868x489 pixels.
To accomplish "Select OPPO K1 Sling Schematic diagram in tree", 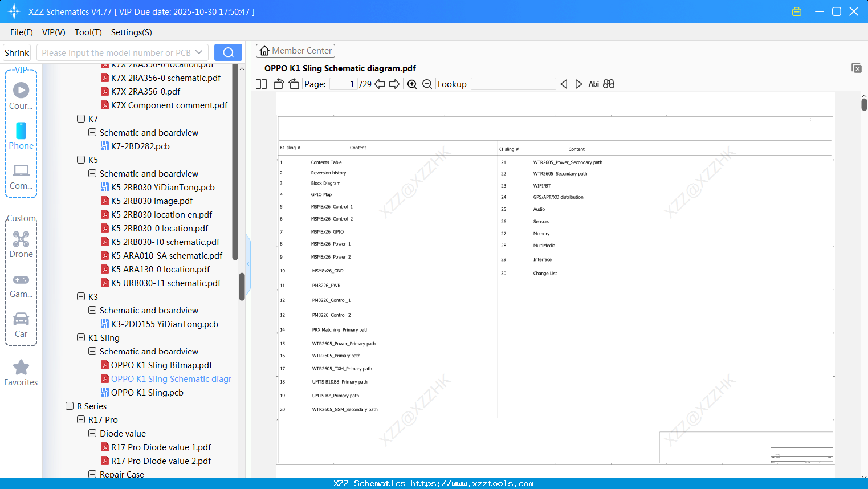I will coord(166,379).
